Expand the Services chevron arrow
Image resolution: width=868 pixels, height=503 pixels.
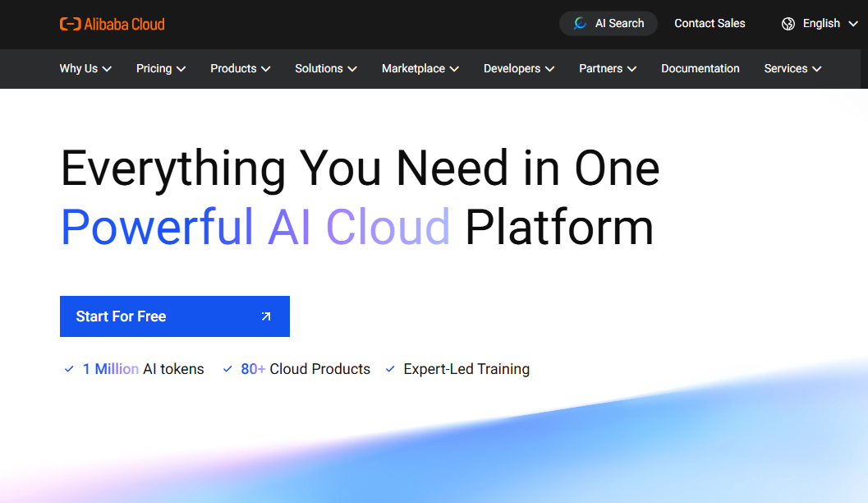click(x=816, y=69)
